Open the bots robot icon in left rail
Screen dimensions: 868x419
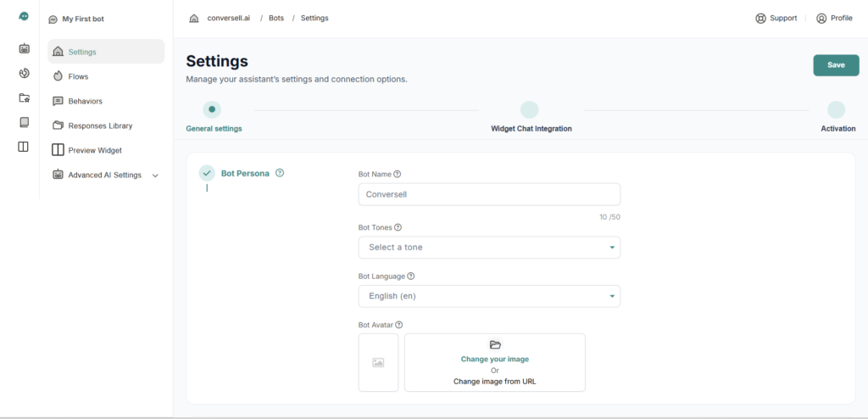tap(24, 48)
